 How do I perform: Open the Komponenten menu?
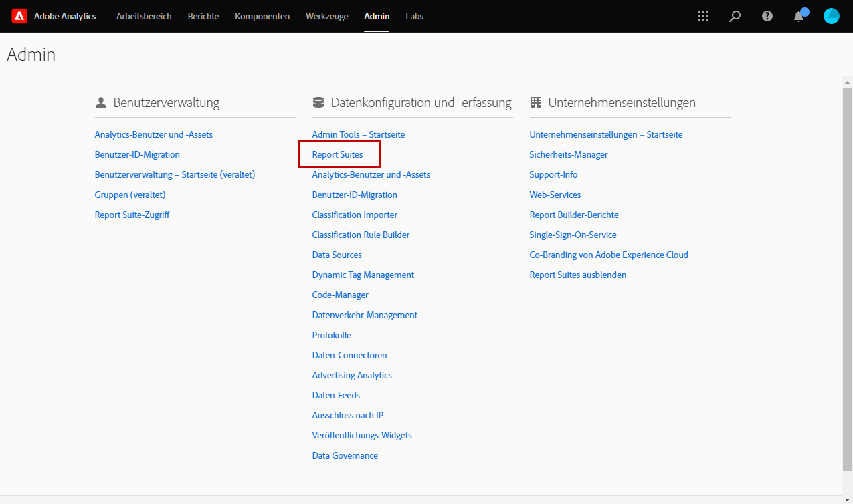click(262, 16)
